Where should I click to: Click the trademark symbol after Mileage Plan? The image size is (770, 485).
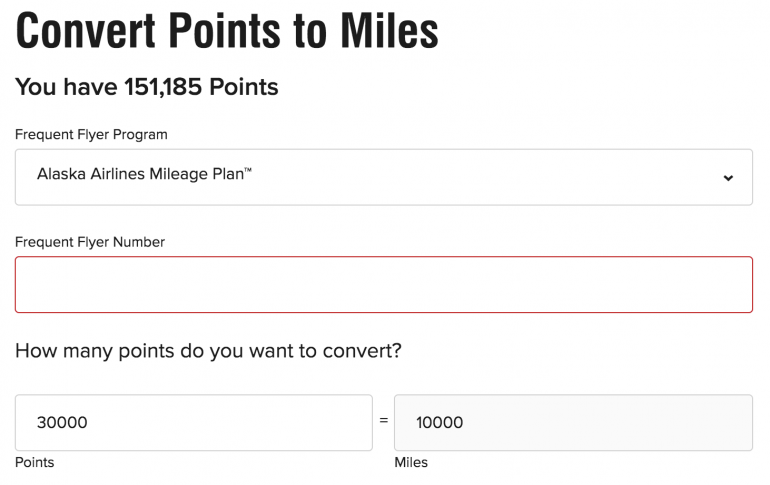click(248, 171)
